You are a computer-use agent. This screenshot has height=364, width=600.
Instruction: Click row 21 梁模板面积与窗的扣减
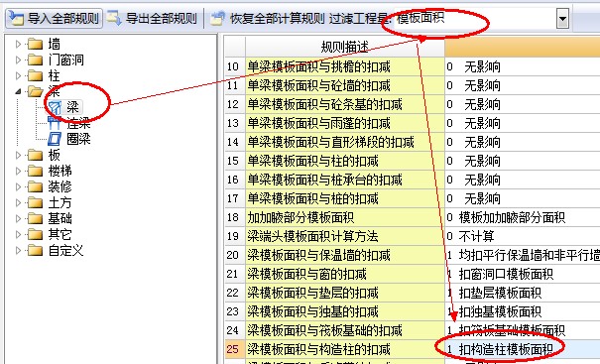coord(345,274)
